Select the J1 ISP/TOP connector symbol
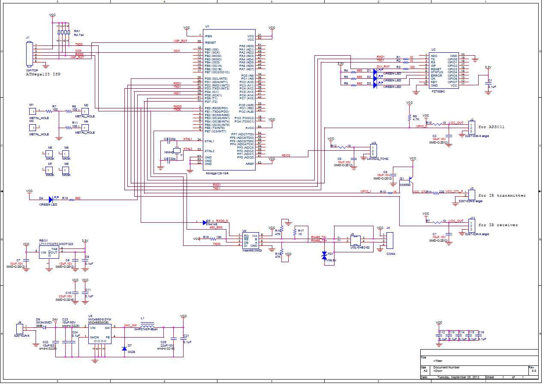555x392 pixels. tap(29, 54)
